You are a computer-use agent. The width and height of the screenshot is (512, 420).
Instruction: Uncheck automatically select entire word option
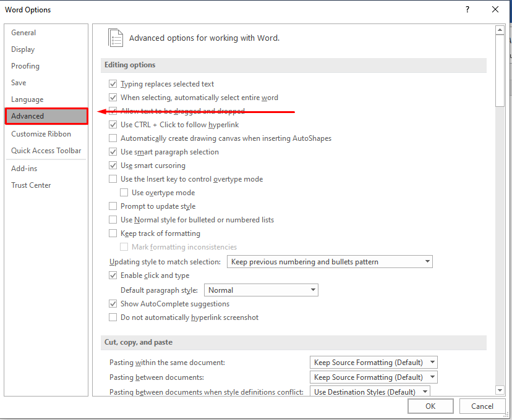pos(113,98)
